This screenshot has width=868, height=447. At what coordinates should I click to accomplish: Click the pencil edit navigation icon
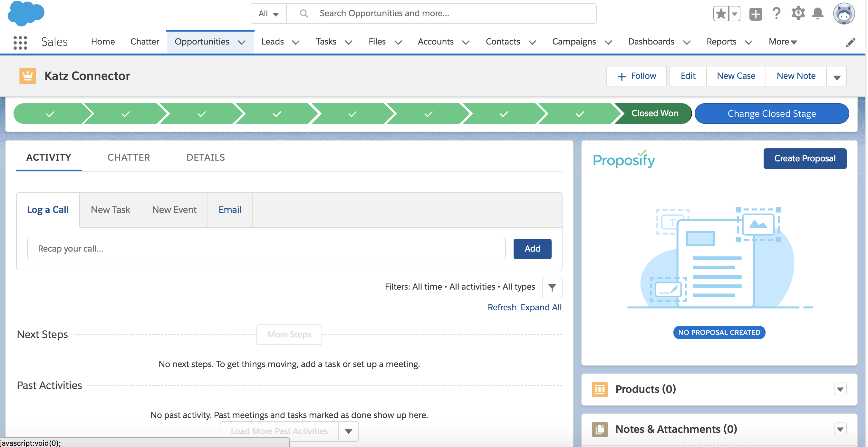tap(851, 43)
